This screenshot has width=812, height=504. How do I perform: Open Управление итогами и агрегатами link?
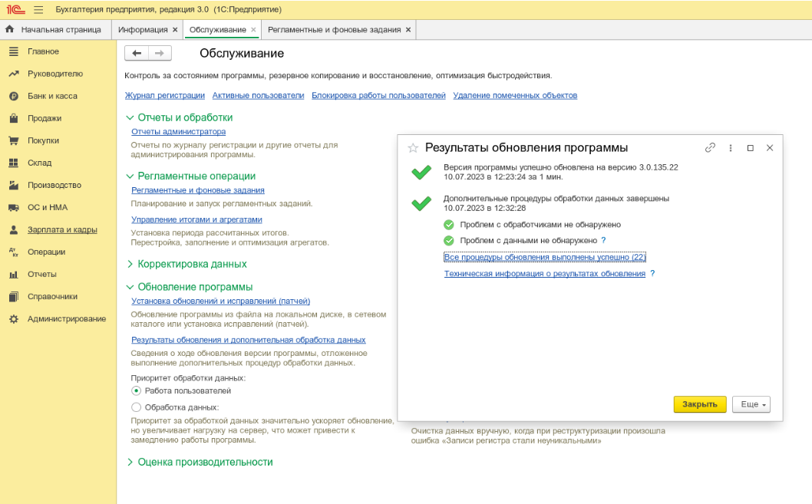[x=196, y=219]
